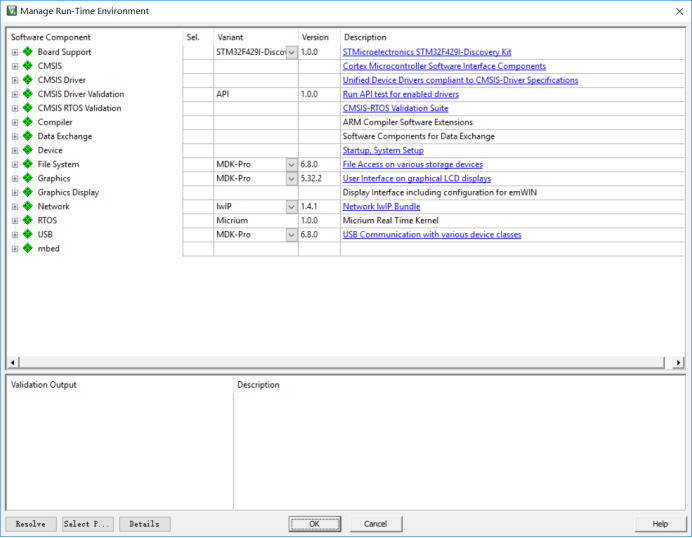The height and width of the screenshot is (538, 692).
Task: Open the Network lwIP Bundle link
Action: pyautogui.click(x=381, y=207)
